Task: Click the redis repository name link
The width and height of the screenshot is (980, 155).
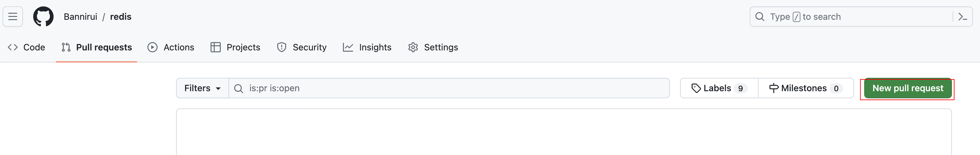Action: click(121, 17)
